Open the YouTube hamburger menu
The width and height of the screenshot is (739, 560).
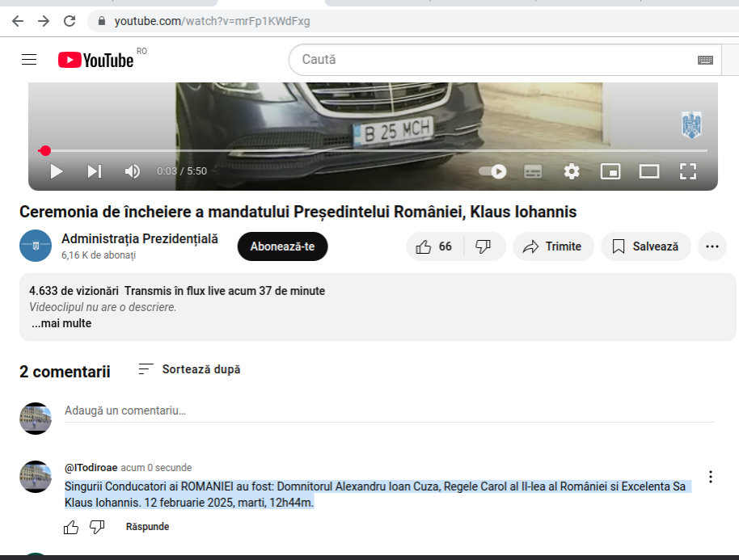pos(29,60)
